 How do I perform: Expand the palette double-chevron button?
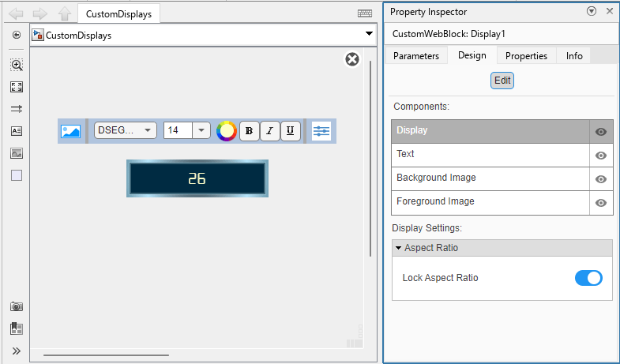click(17, 351)
